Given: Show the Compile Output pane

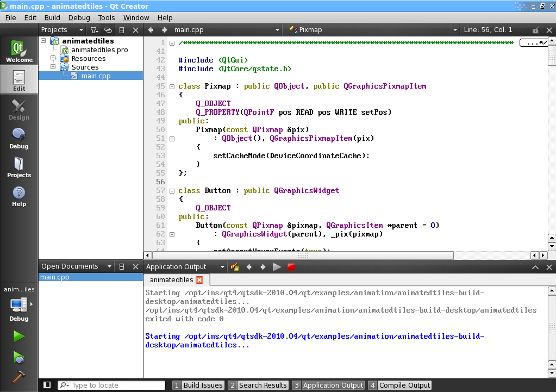Looking at the screenshot, I should coord(399,385).
